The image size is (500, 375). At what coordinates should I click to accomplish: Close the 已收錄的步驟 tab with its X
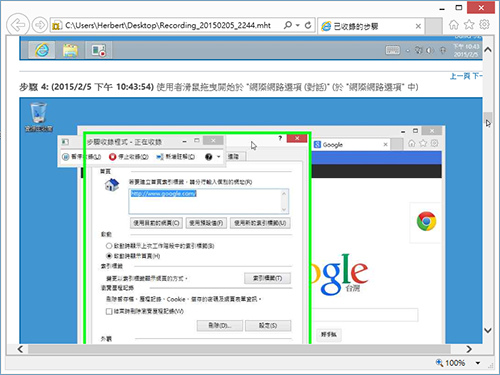(x=418, y=26)
